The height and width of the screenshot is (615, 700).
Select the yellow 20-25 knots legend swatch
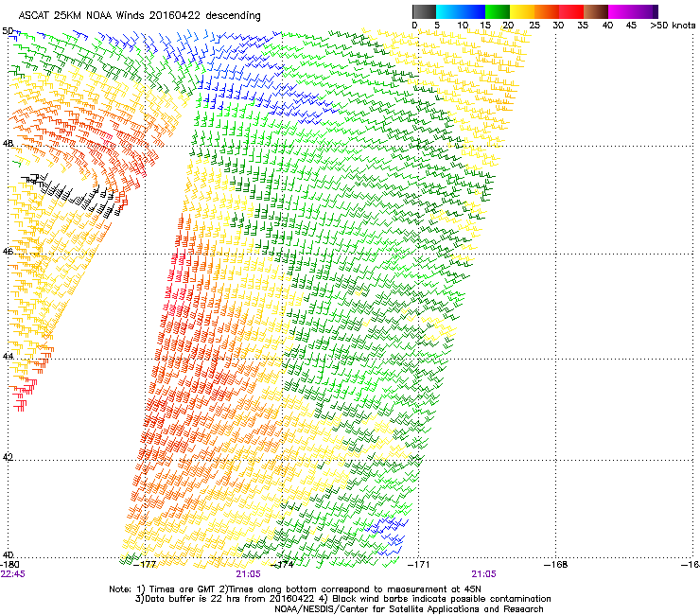[x=522, y=11]
